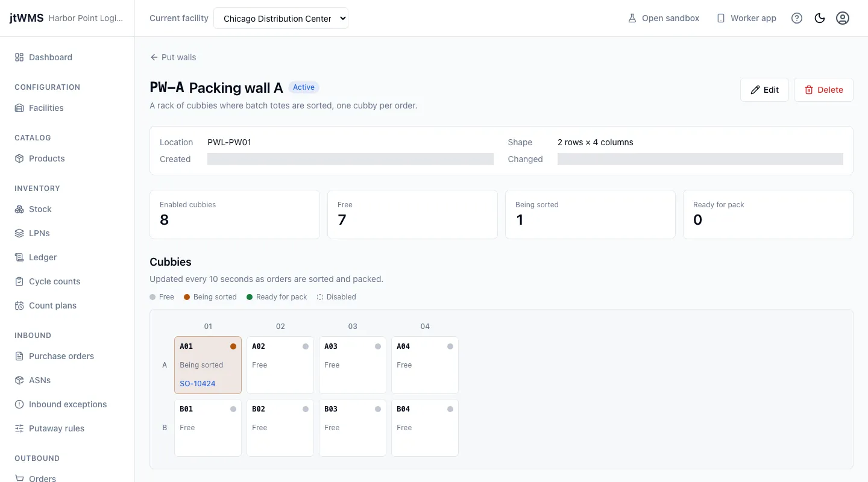Click the Stock cubes icon
The width and height of the screenshot is (868, 482).
pyautogui.click(x=19, y=209)
